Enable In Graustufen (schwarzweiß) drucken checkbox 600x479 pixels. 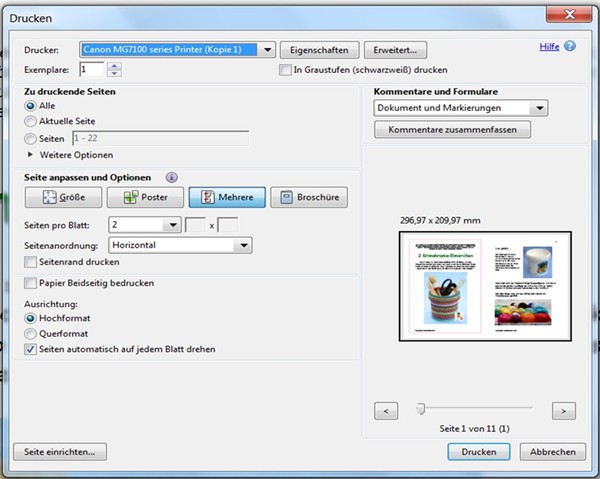pyautogui.click(x=285, y=70)
